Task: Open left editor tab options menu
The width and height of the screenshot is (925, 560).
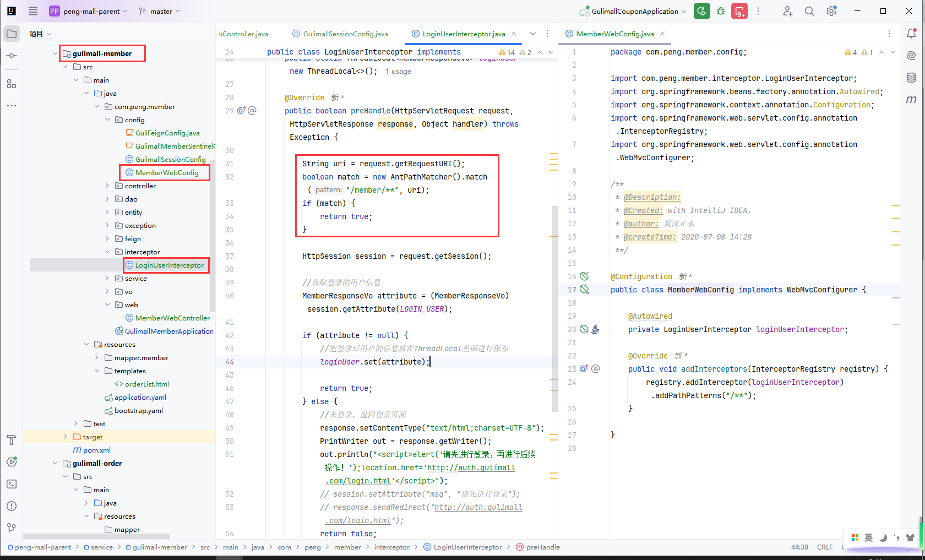Action: pyautogui.click(x=547, y=34)
